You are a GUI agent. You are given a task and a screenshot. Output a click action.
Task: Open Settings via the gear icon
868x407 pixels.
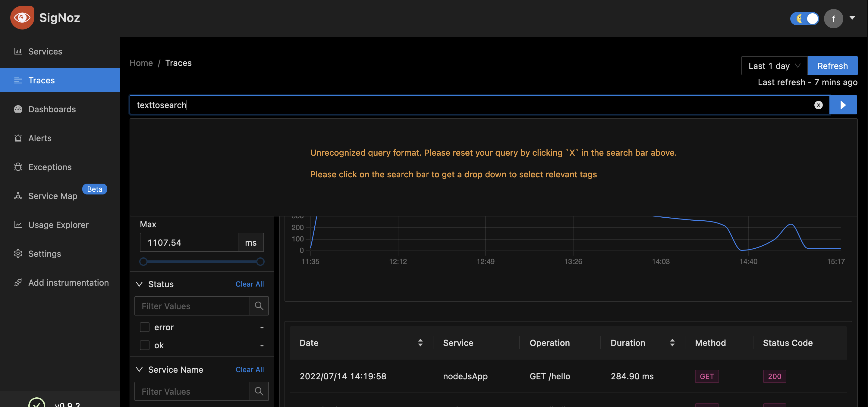18,253
